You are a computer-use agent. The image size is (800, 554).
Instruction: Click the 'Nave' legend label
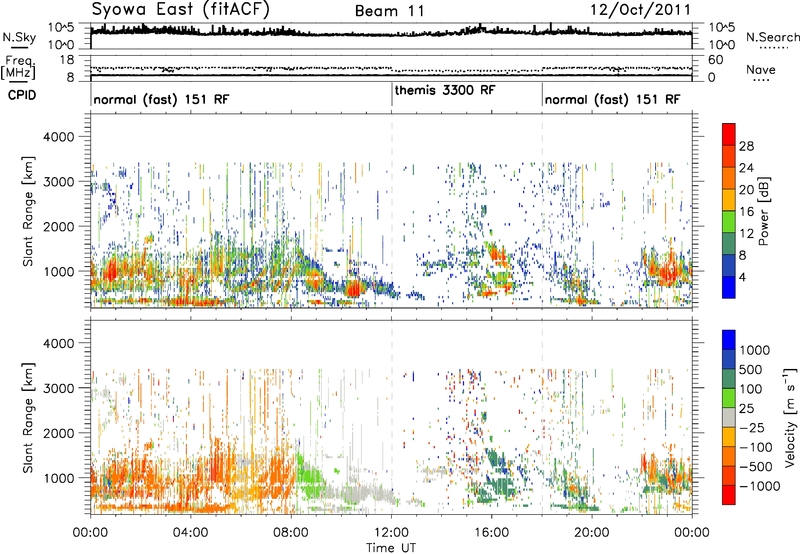point(761,69)
